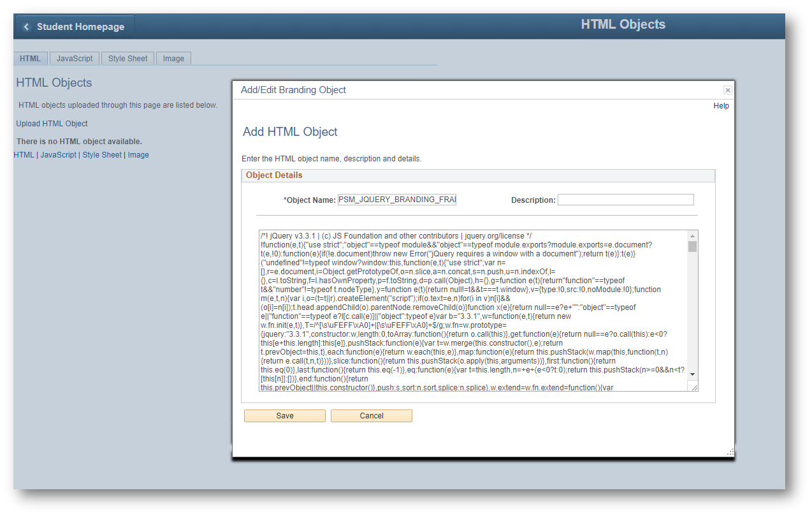The width and height of the screenshot is (812, 516).
Task: Open the Help link in dialog
Action: tap(721, 106)
